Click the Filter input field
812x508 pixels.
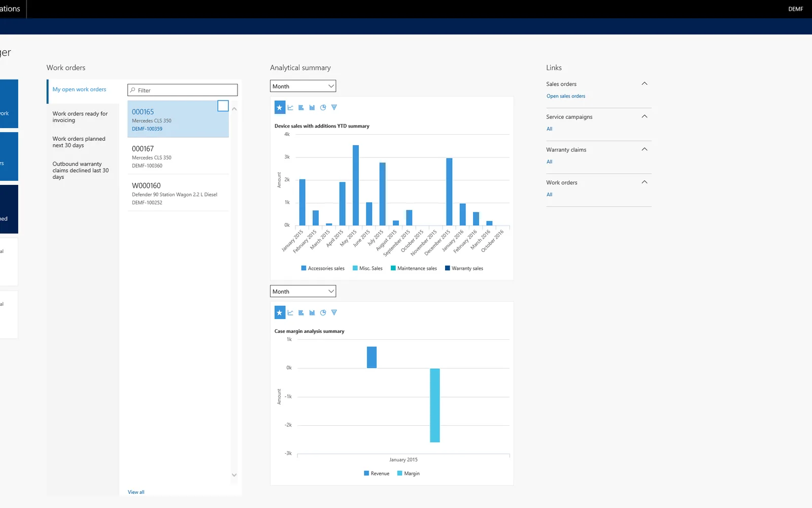(183, 90)
